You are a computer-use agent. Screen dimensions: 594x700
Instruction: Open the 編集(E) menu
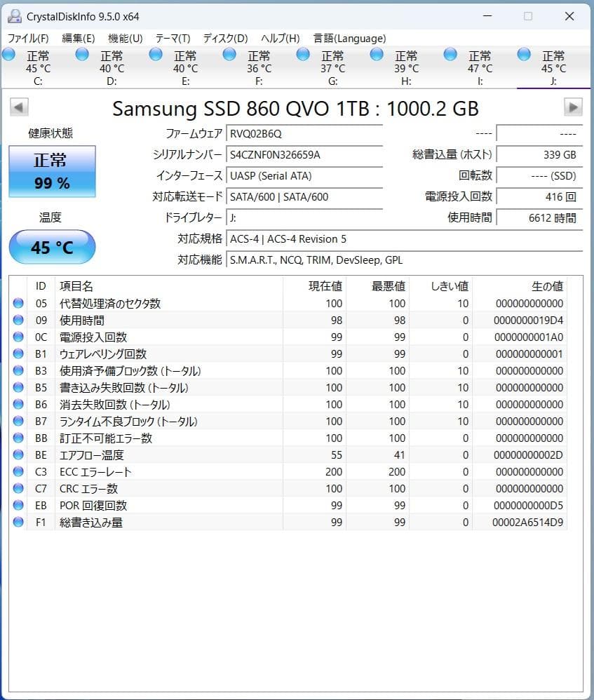point(78,39)
